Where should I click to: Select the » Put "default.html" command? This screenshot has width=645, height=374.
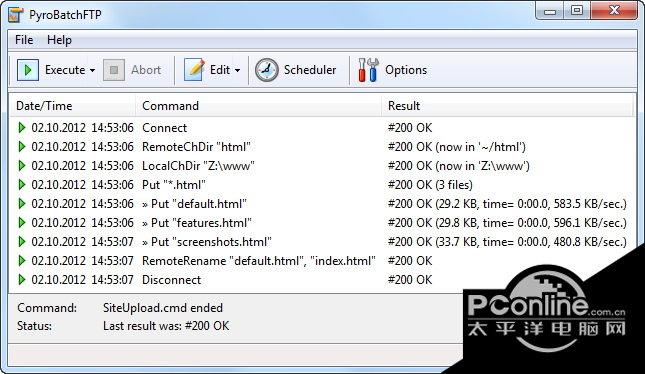(x=194, y=204)
